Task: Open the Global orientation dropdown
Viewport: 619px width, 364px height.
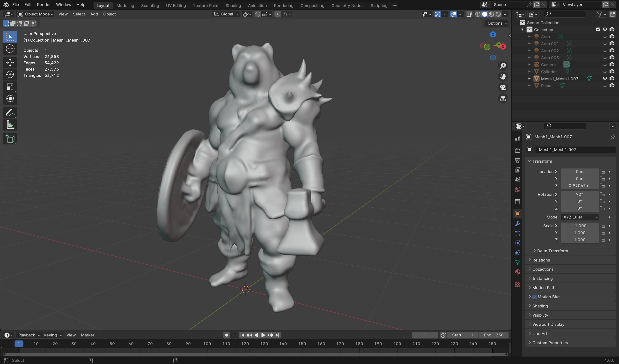Action: 226,14
